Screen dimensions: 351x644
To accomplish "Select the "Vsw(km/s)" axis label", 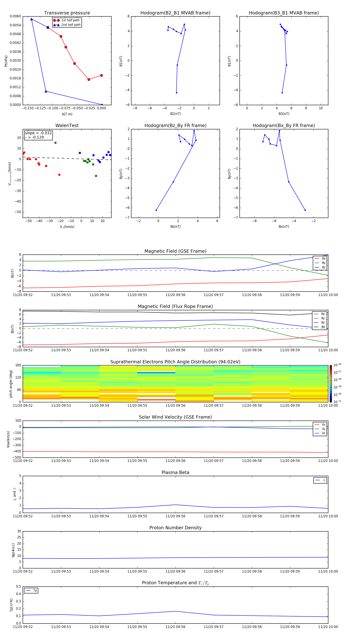I will 8,439.
